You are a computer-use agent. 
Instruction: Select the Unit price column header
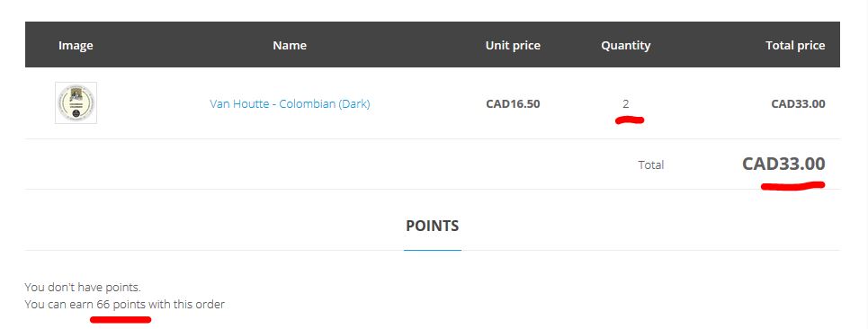(x=513, y=45)
